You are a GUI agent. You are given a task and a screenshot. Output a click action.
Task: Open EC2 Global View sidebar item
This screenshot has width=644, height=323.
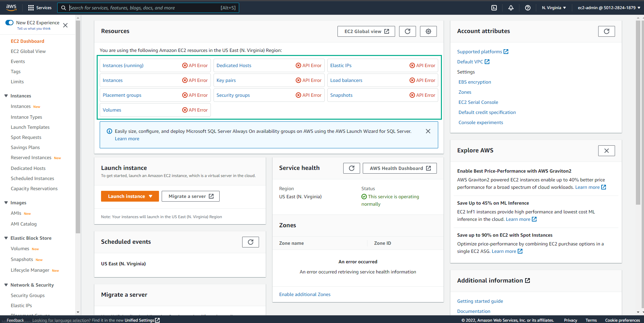28,51
